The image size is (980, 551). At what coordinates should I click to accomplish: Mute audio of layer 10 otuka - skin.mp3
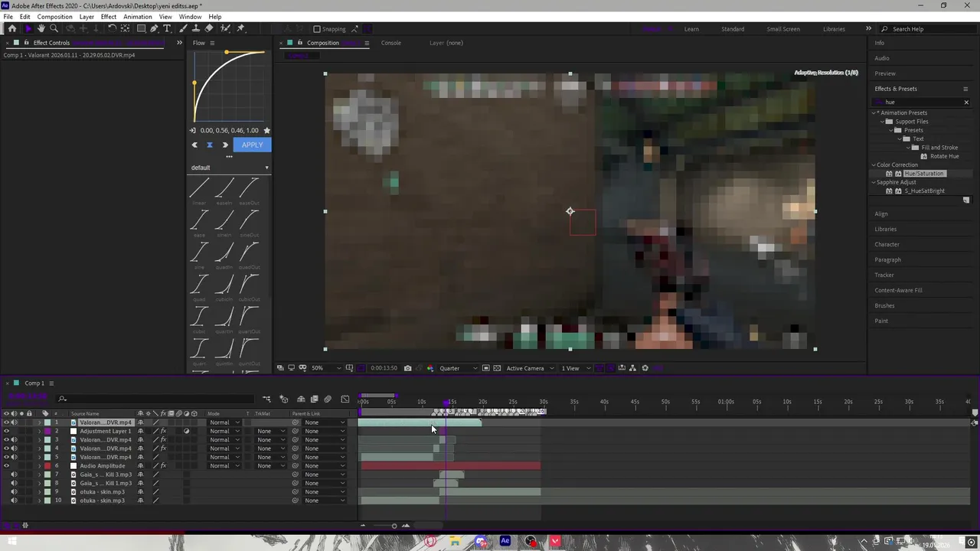pyautogui.click(x=14, y=500)
